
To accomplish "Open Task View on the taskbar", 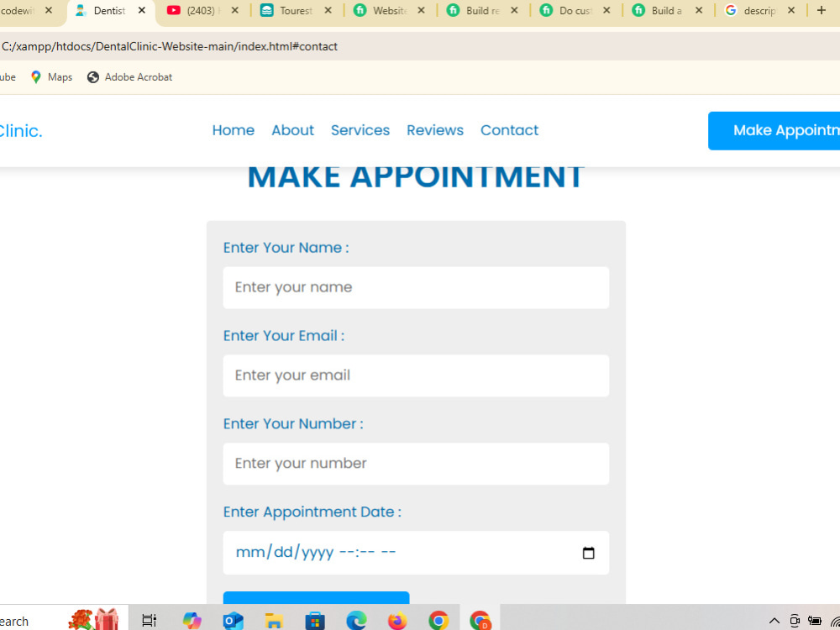I will [x=149, y=621].
